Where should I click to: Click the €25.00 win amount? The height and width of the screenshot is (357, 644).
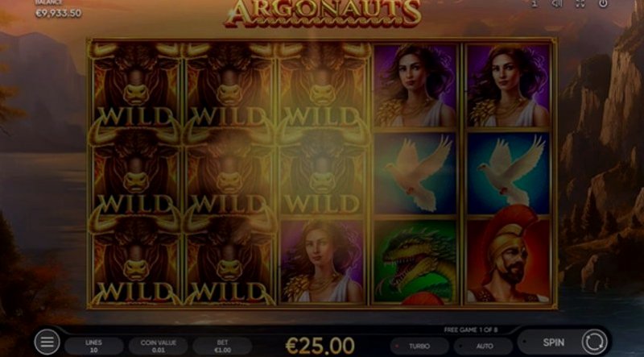(x=320, y=346)
